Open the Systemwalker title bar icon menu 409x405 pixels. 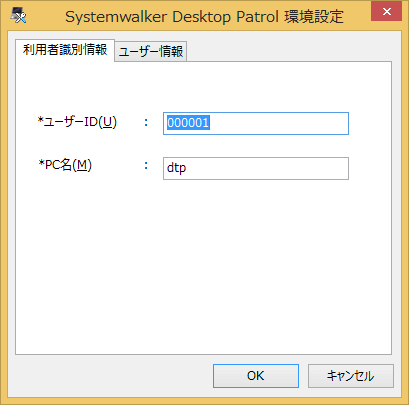(18, 16)
